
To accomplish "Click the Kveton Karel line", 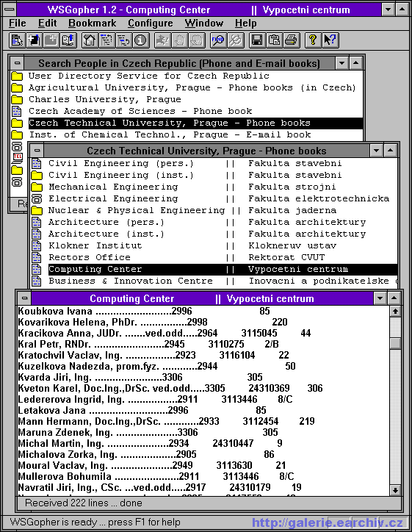I will pyautogui.click(x=170, y=388).
